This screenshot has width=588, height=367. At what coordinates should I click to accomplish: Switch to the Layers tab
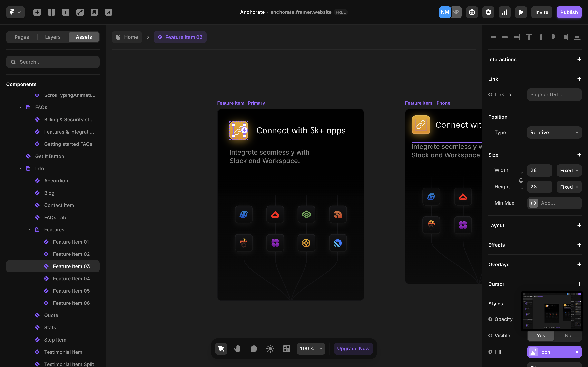[x=53, y=37]
